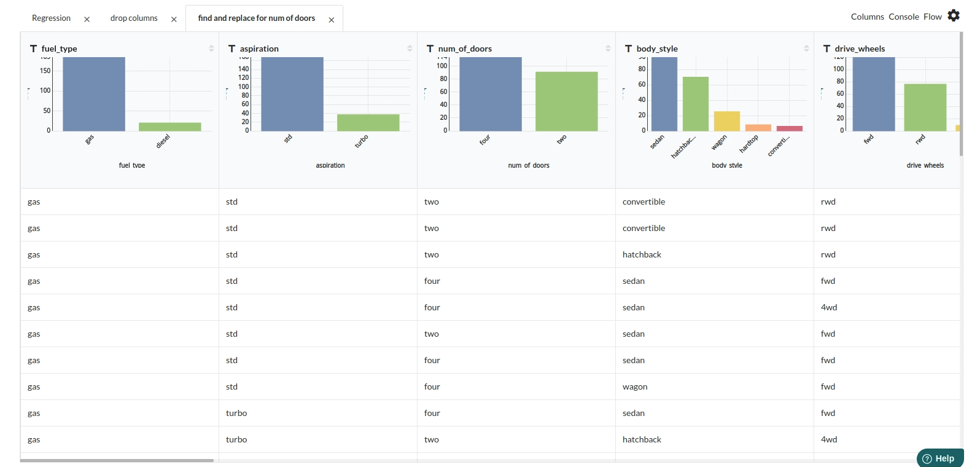The image size is (980, 467).
Task: Open the Columns panel
Action: tap(867, 17)
